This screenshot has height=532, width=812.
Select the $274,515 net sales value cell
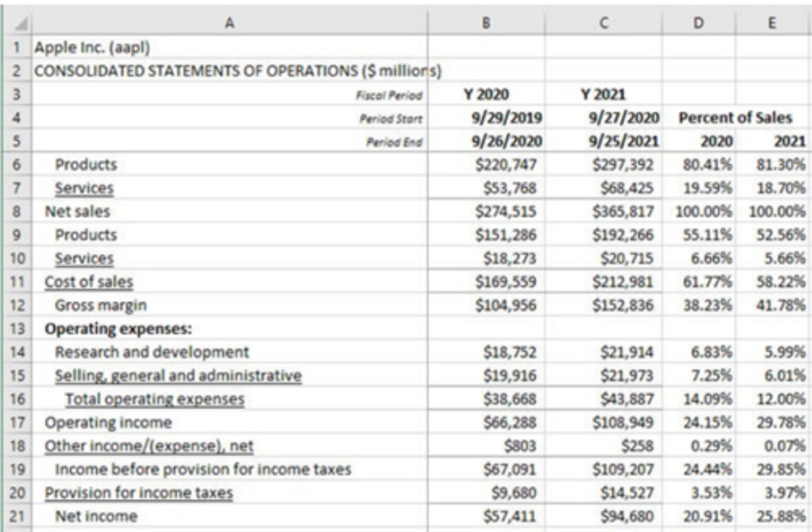(505, 212)
